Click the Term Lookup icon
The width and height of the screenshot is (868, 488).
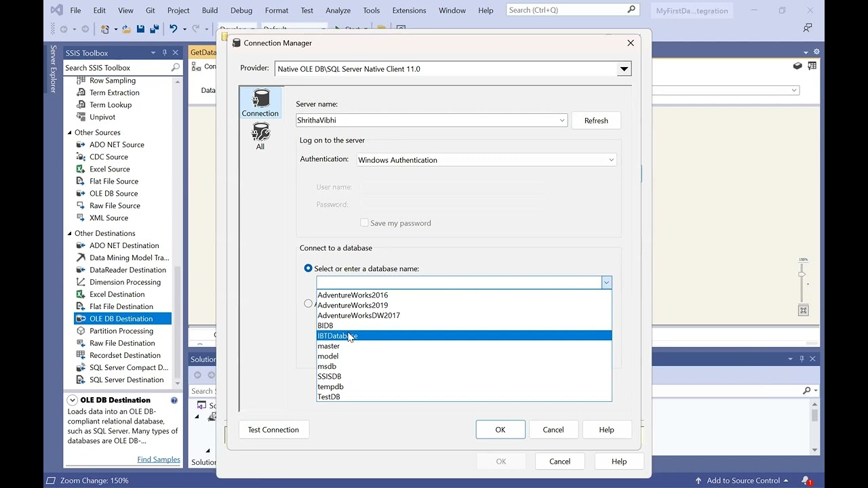(x=81, y=105)
